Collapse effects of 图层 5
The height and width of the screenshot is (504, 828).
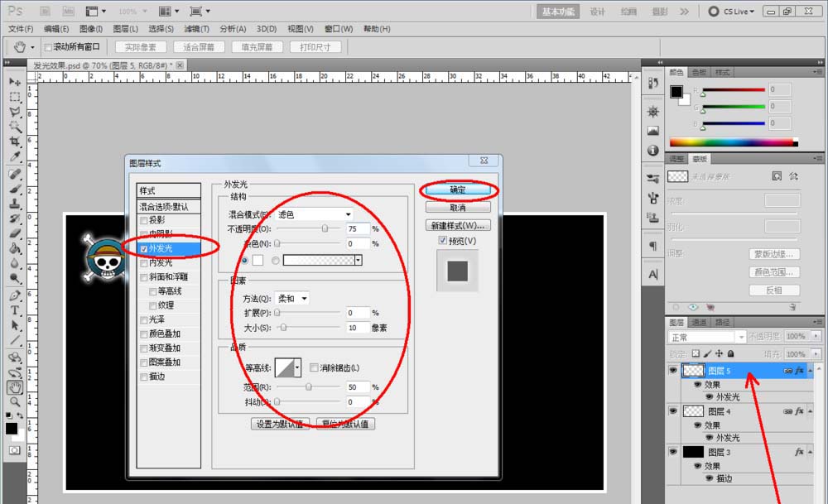click(x=810, y=371)
